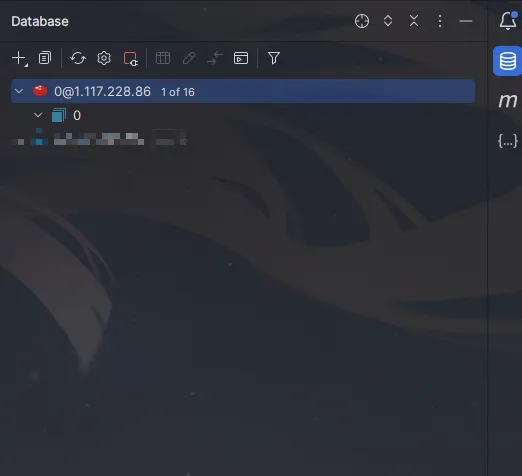
Task: Click the Redis red icon
Action: click(40, 91)
